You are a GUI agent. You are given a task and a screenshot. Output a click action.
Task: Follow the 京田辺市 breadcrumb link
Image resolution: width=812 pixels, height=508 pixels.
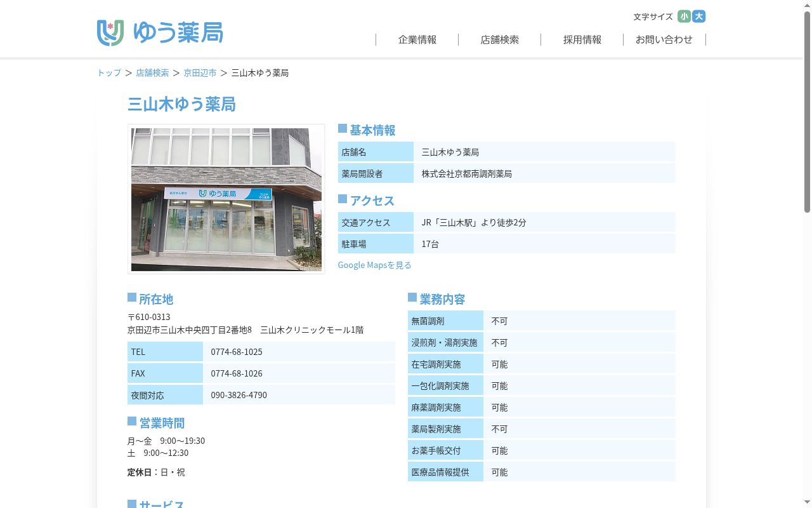click(x=200, y=73)
